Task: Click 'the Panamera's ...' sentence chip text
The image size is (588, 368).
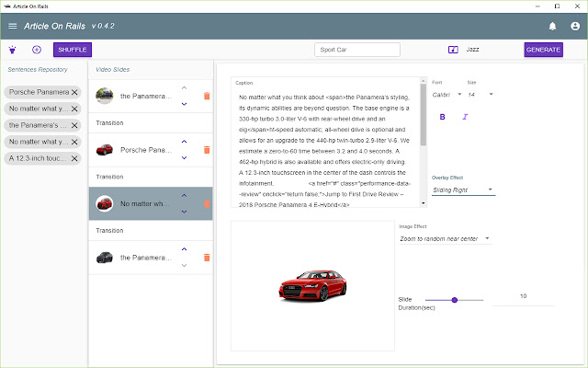Action: pos(38,125)
